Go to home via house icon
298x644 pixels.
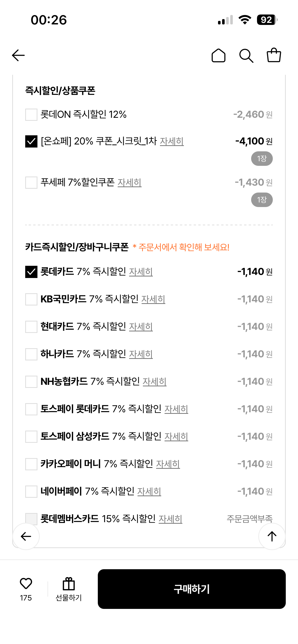pos(219,55)
